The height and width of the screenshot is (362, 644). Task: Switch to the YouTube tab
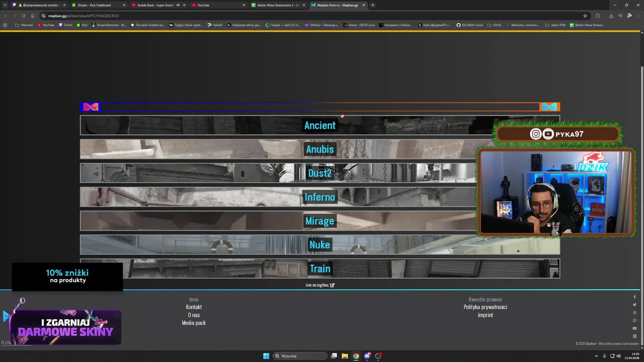click(218, 5)
